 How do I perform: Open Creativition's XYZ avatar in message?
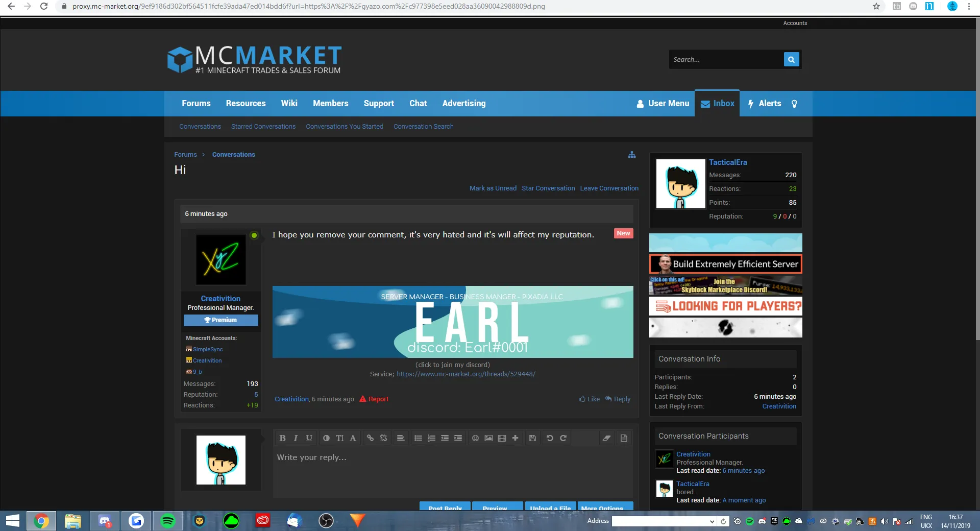coord(221,260)
